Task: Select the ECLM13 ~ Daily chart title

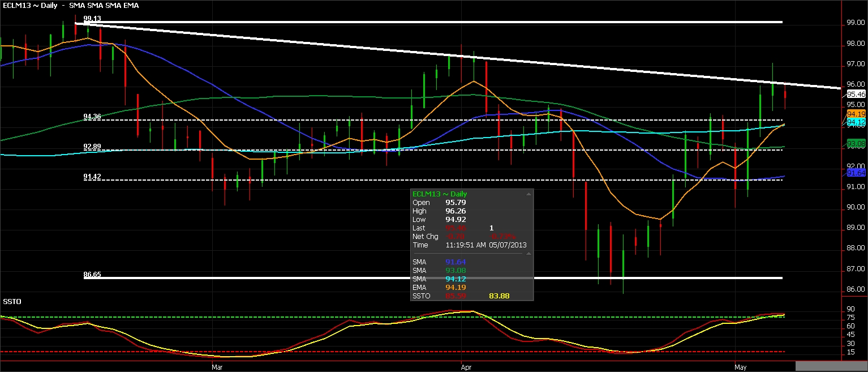Action: coord(29,5)
